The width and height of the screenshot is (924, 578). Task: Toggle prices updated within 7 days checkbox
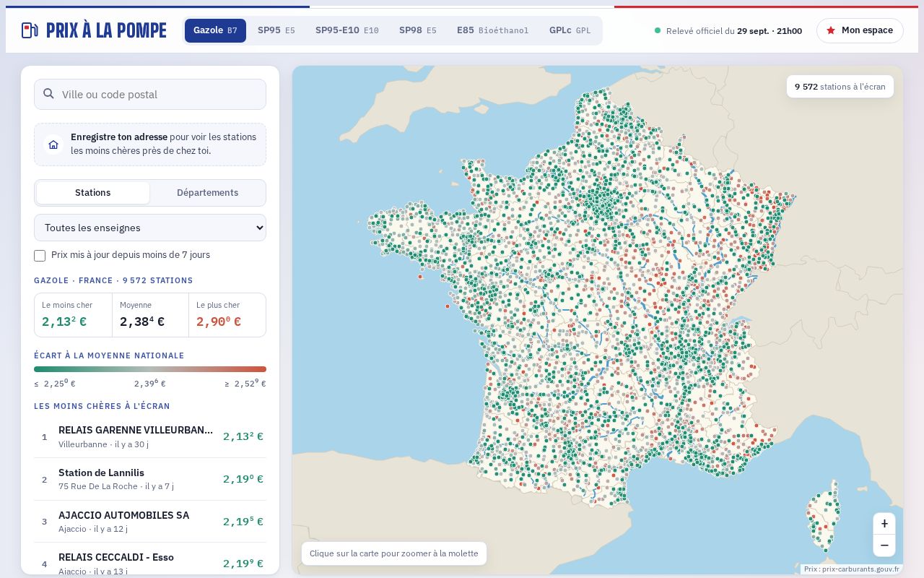tap(40, 256)
